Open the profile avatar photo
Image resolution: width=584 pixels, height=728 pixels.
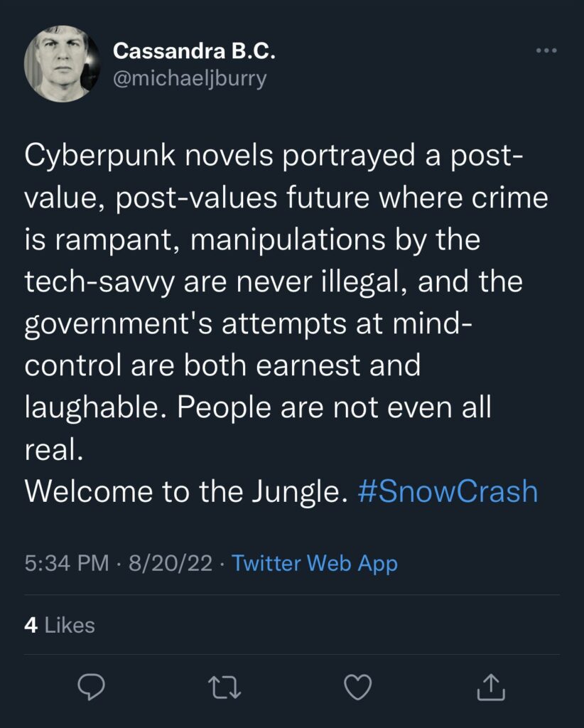coord(63,63)
